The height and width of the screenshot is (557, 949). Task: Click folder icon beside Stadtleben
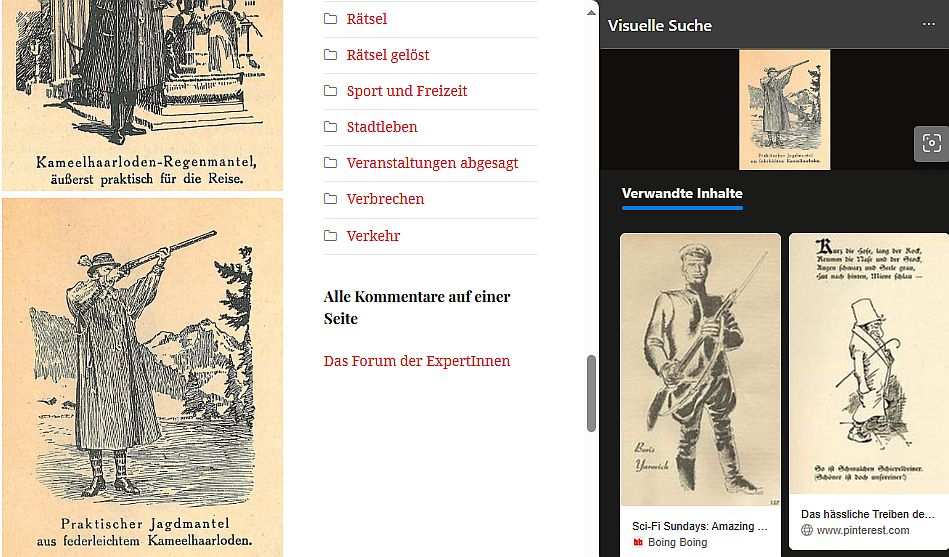tap(330, 127)
